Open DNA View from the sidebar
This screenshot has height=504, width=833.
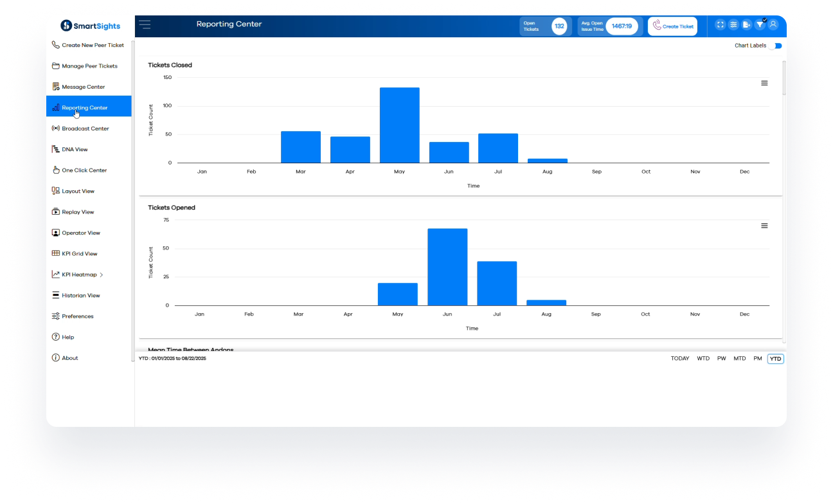[75, 150]
